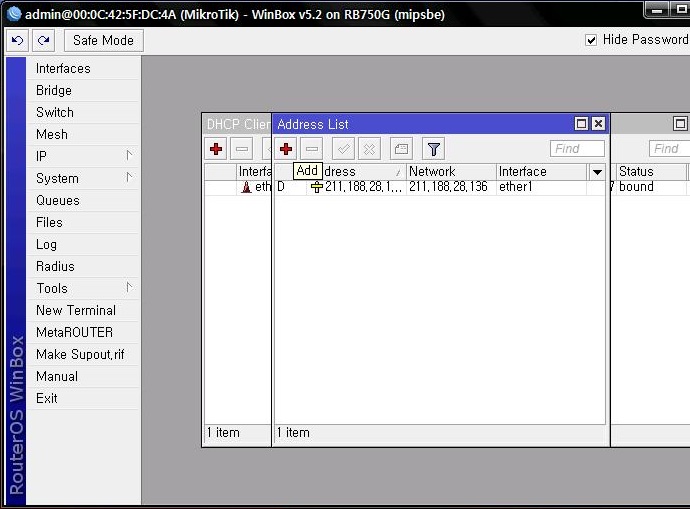Close the Address List window
Image resolution: width=690 pixels, height=509 pixels.
[x=598, y=124]
